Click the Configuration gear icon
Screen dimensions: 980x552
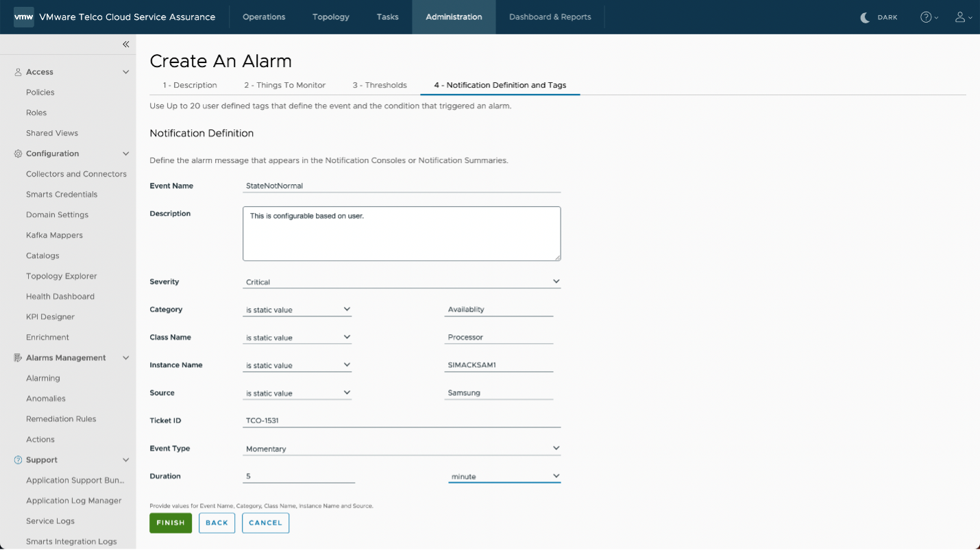[x=18, y=154]
